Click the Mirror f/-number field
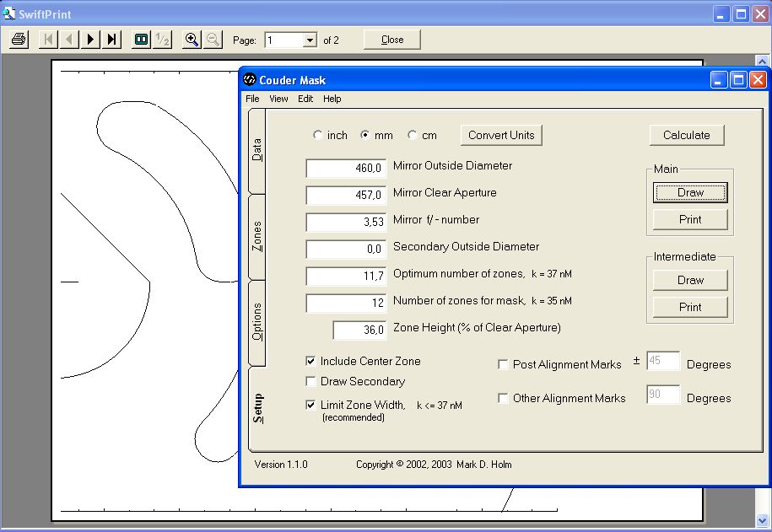The height and width of the screenshot is (532, 772). 346,223
